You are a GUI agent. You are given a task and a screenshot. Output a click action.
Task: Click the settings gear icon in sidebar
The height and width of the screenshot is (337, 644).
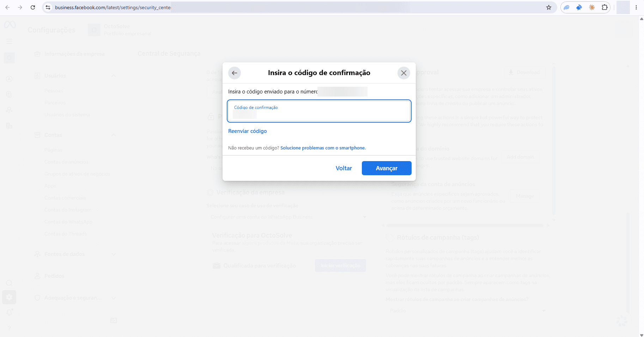(x=9, y=297)
